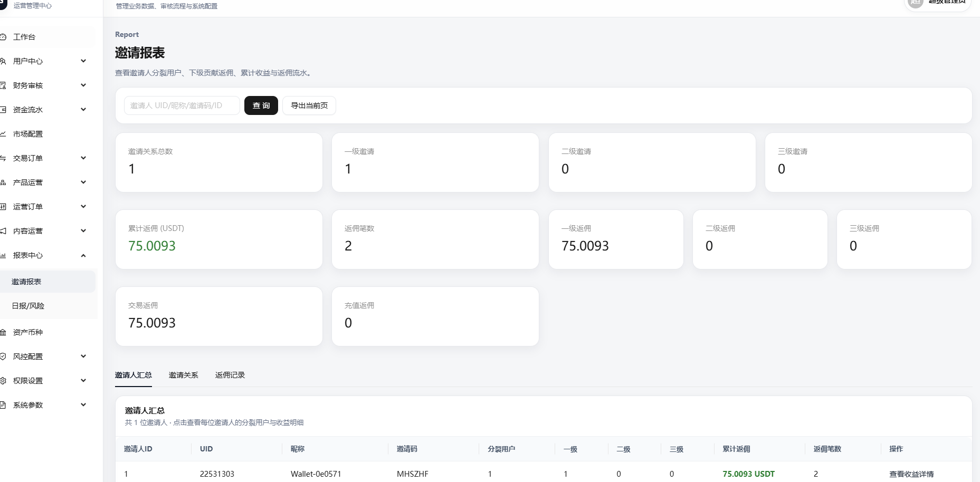Select 邀请报表 sidebar submenu item
980x482 pixels.
point(48,282)
